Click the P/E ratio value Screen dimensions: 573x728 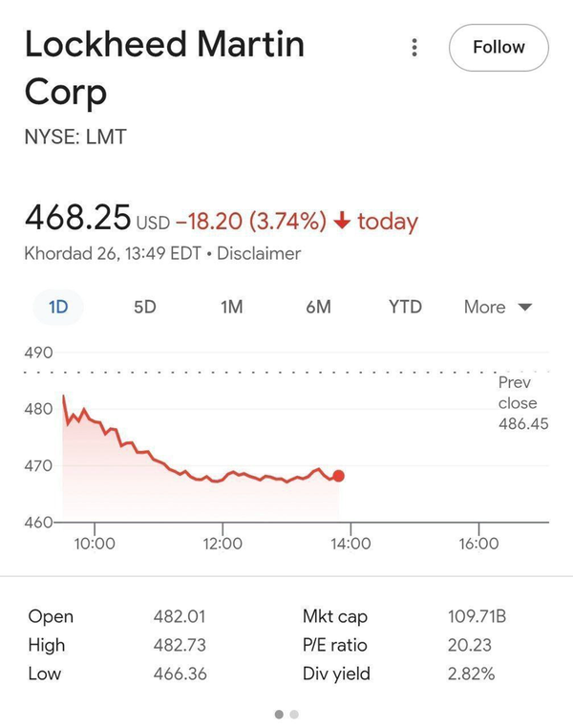pyautogui.click(x=469, y=645)
